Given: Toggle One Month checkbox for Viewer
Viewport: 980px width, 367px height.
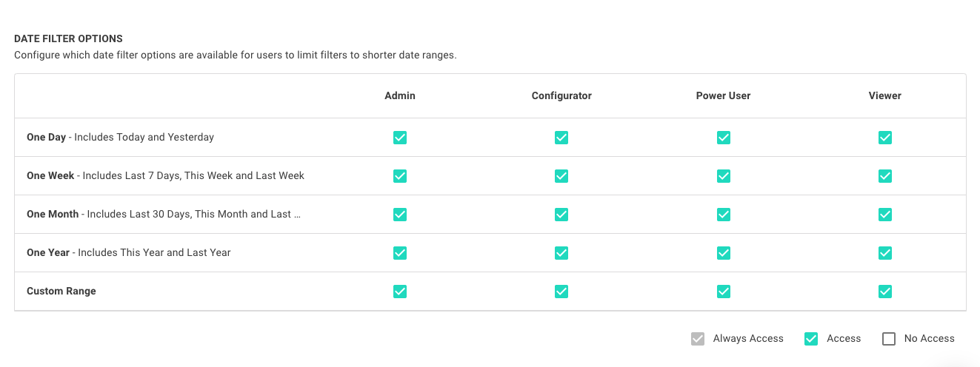Looking at the screenshot, I should click(885, 215).
